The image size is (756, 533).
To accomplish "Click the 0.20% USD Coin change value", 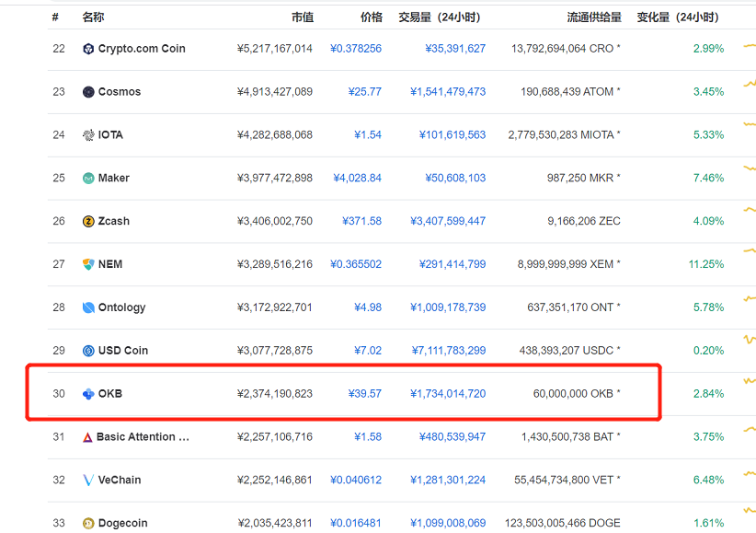I will [709, 351].
